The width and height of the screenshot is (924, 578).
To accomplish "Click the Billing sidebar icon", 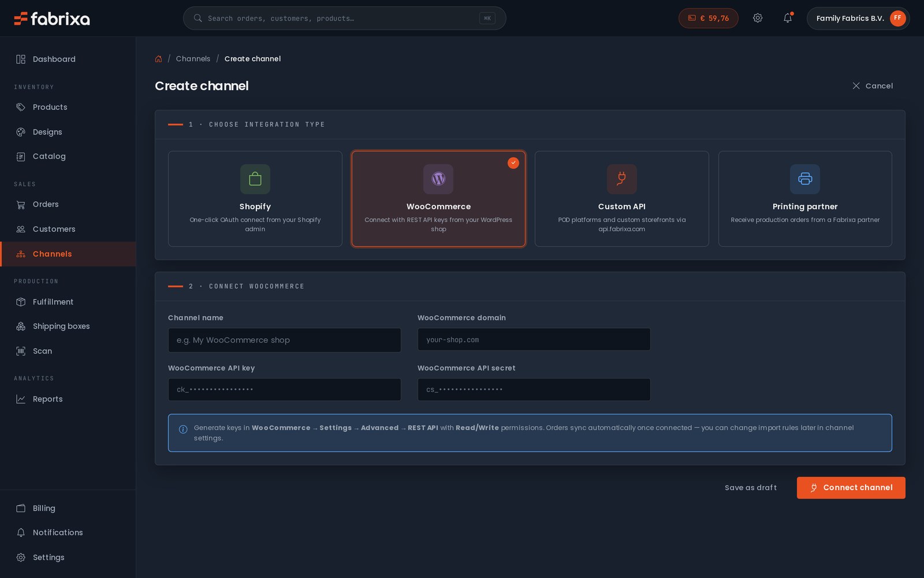I will (x=21, y=508).
